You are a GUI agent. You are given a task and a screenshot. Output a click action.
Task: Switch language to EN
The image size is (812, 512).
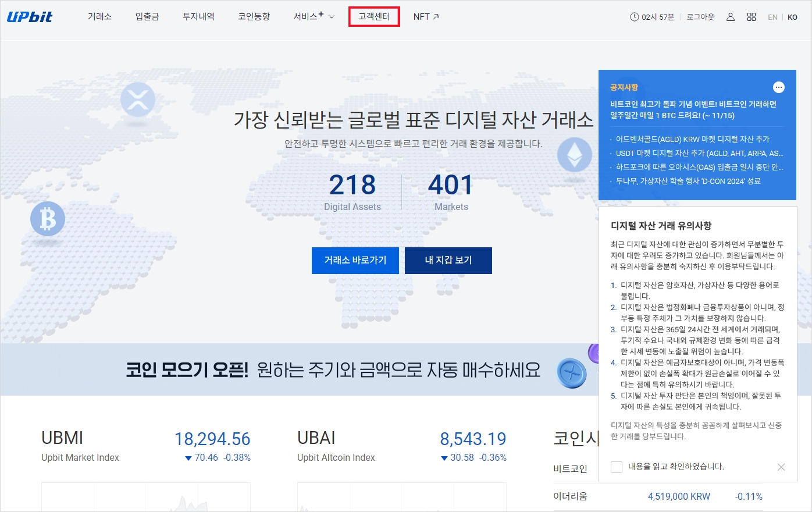(772, 17)
